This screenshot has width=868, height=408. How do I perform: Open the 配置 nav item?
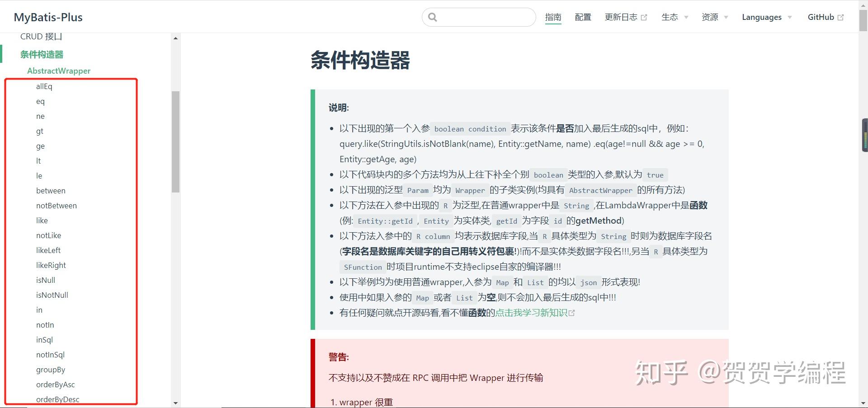coord(583,17)
